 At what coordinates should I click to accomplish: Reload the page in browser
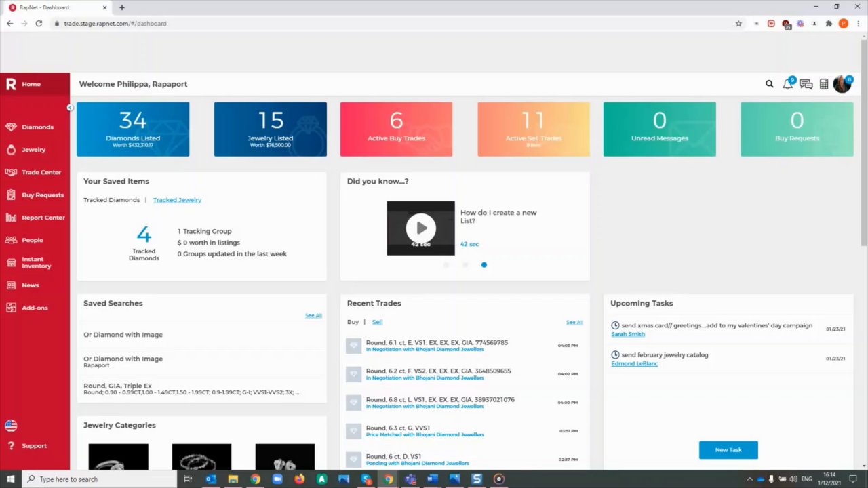[x=39, y=24]
